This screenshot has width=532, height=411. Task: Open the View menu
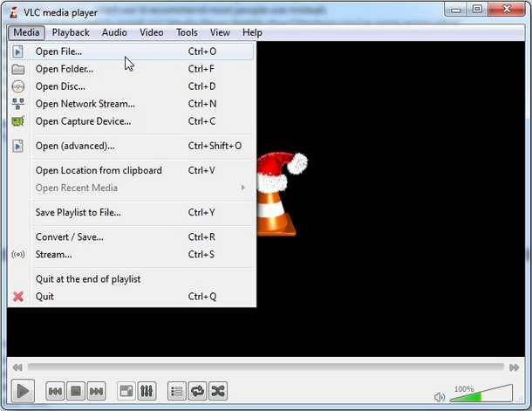pyautogui.click(x=220, y=32)
